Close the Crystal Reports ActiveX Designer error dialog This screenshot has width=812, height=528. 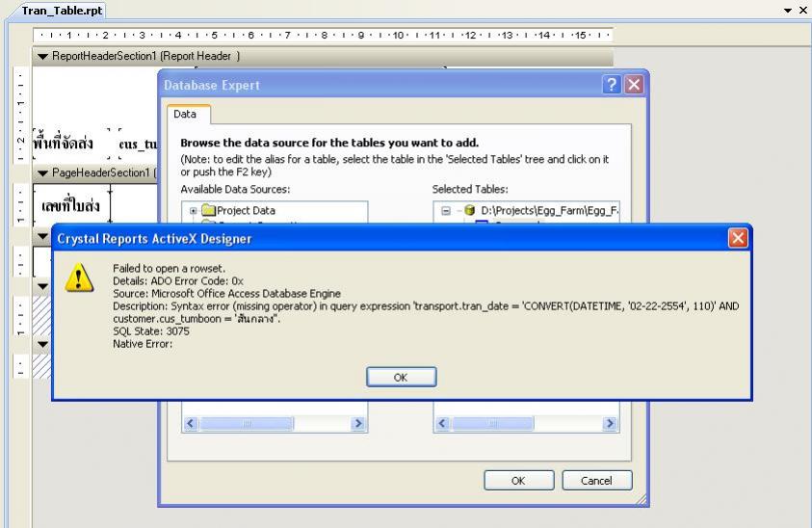738,238
